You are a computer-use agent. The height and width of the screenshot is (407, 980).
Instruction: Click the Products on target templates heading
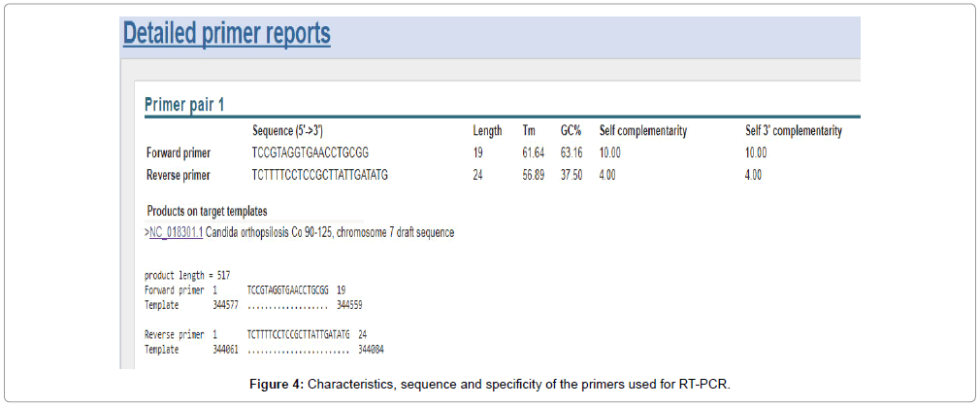tap(207, 211)
